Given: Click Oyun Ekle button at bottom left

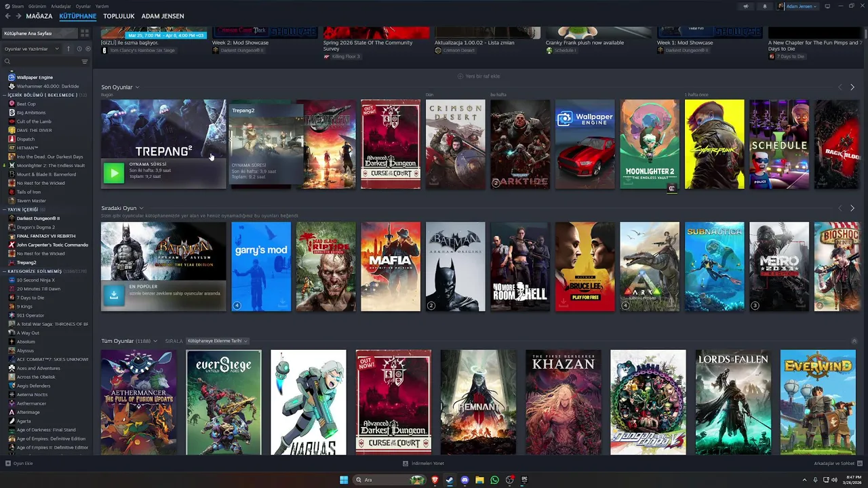Looking at the screenshot, I should (19, 464).
